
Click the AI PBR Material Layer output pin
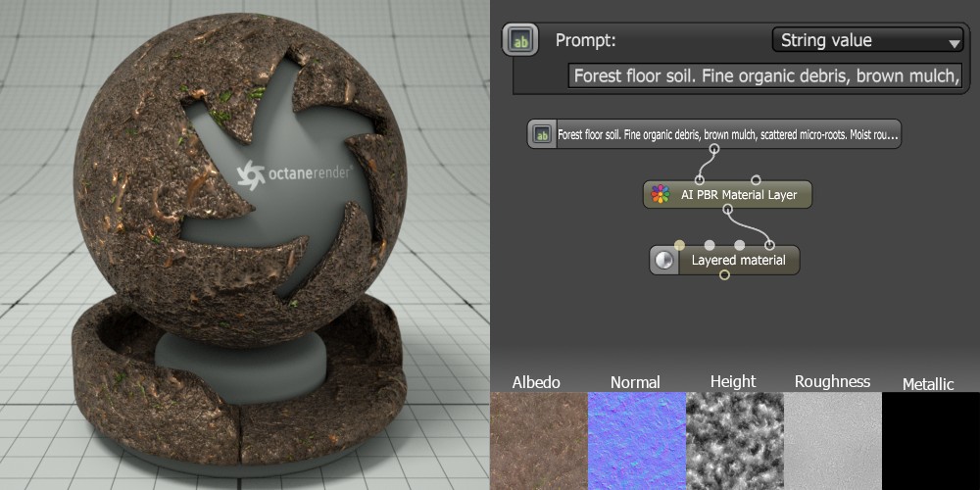(727, 209)
